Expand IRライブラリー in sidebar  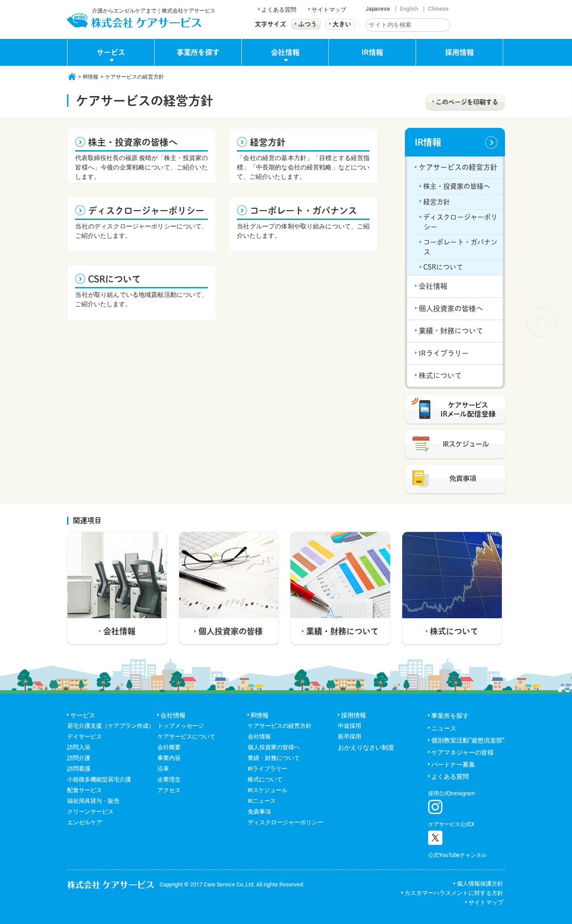[x=455, y=353]
